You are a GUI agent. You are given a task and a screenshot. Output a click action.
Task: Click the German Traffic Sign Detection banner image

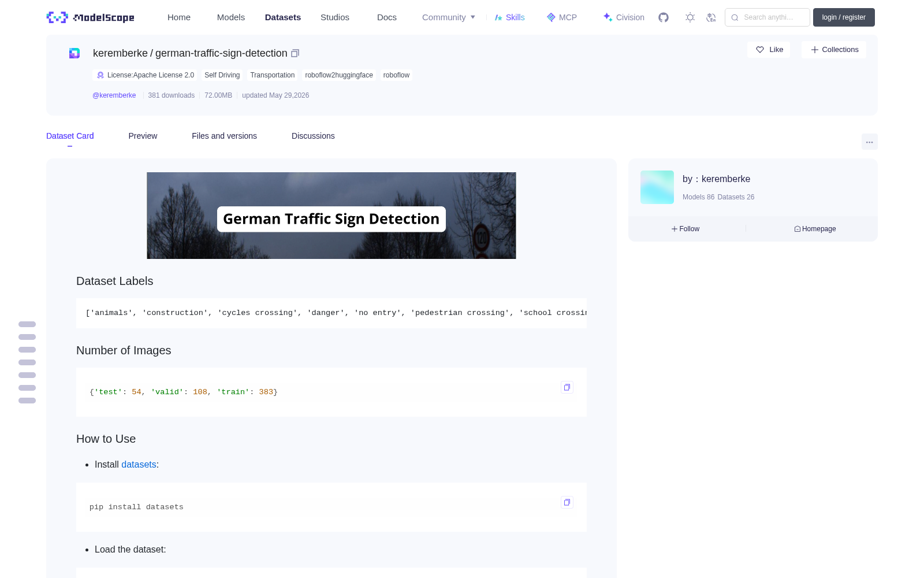point(331,216)
